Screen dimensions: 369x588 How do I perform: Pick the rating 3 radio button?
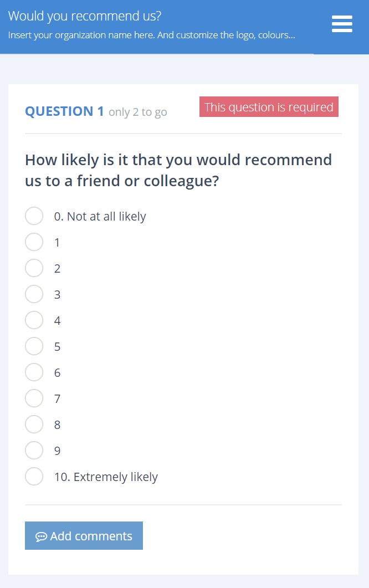click(34, 294)
